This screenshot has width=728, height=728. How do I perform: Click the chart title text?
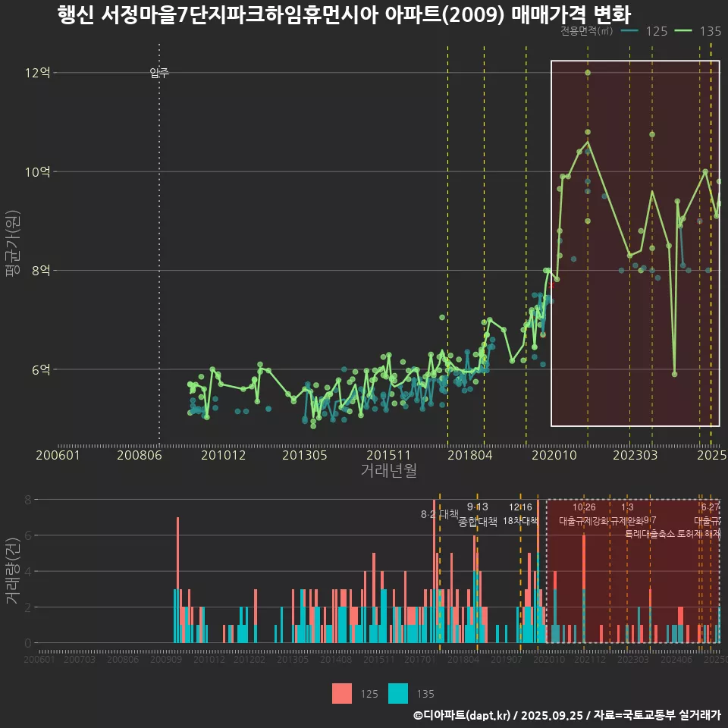[x=344, y=14]
